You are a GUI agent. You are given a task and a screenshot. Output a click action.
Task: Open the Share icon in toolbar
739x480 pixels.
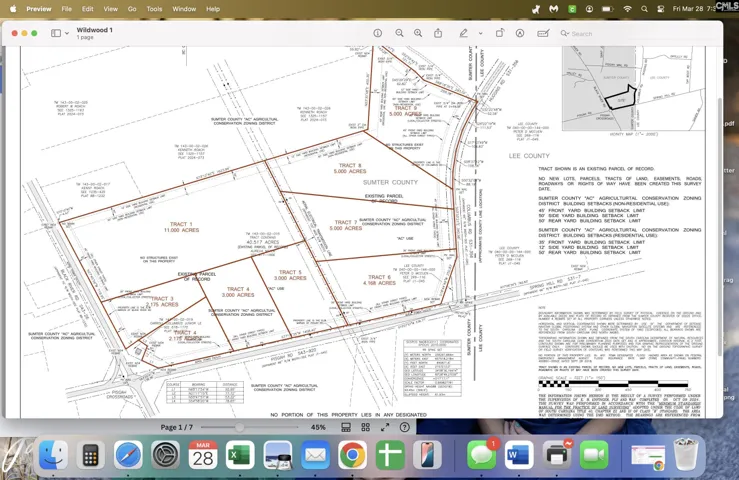tap(438, 33)
